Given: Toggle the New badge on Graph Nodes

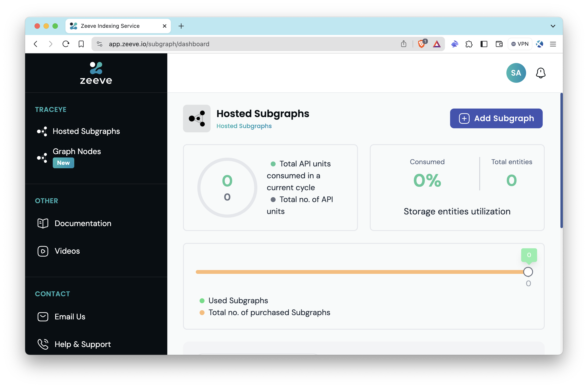Looking at the screenshot, I should [x=63, y=163].
